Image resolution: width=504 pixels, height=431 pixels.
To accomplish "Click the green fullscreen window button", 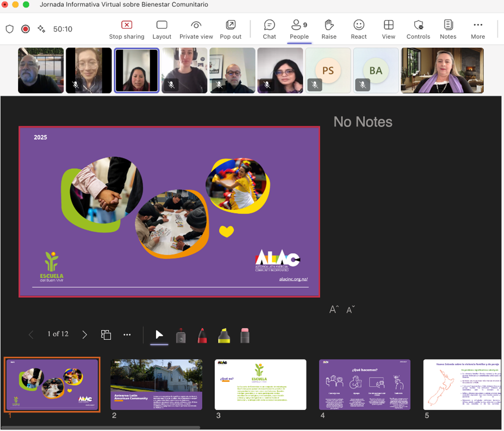I will (x=26, y=5).
